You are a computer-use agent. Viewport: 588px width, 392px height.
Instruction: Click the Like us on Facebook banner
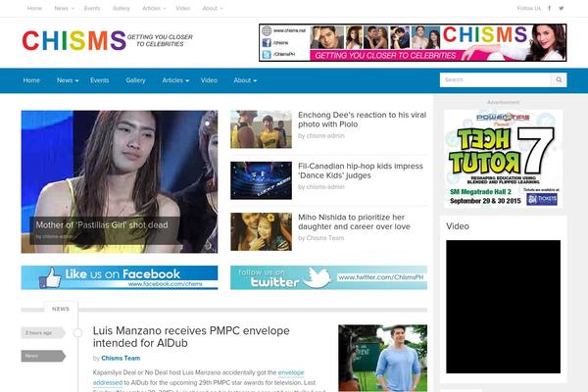[120, 277]
